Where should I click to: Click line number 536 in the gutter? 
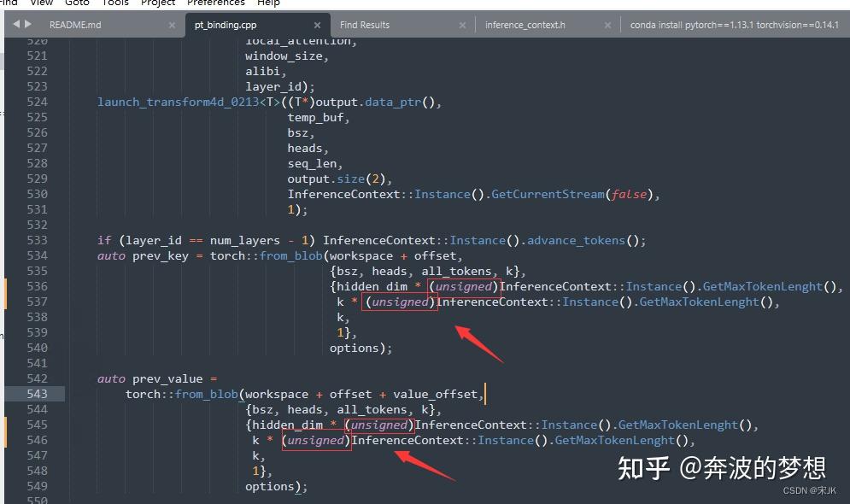(37, 286)
